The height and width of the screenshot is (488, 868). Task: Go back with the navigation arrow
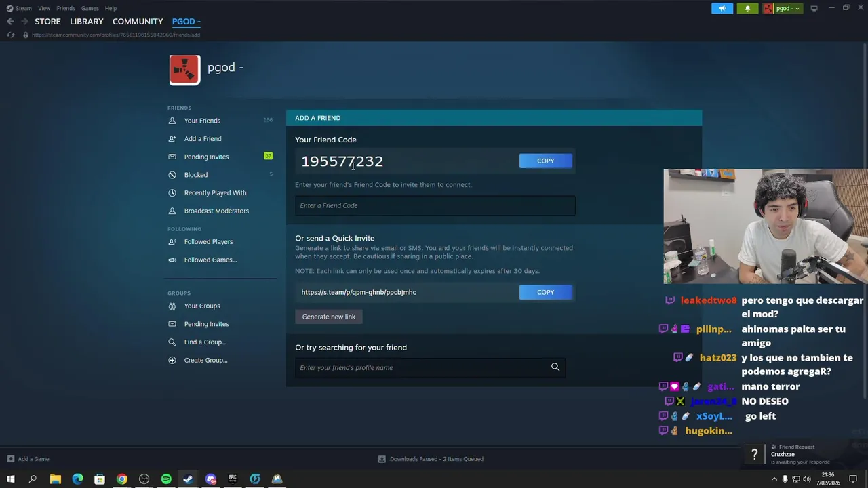tap(10, 22)
